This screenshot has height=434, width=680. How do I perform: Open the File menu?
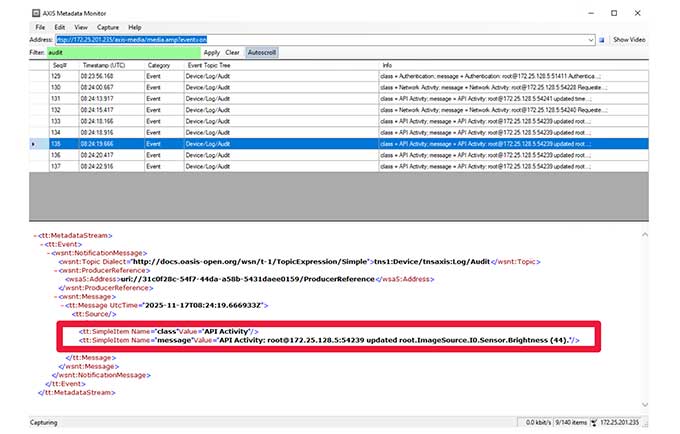pos(40,27)
